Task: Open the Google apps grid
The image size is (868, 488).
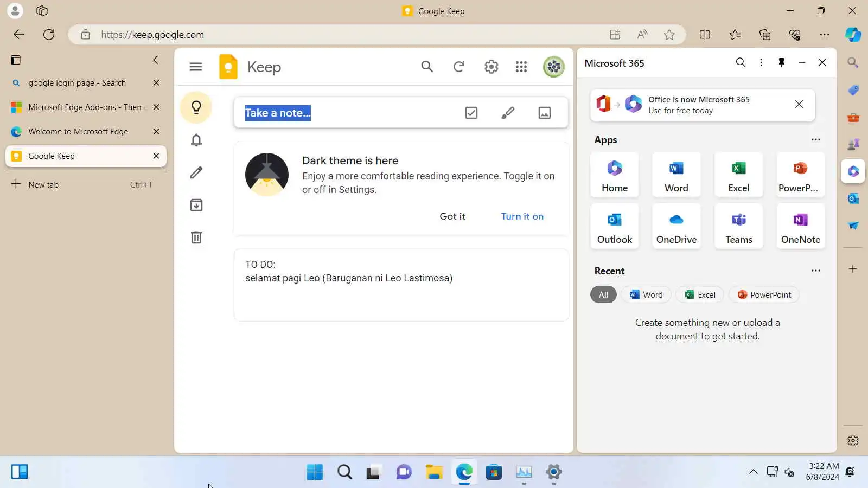Action: coord(521,67)
